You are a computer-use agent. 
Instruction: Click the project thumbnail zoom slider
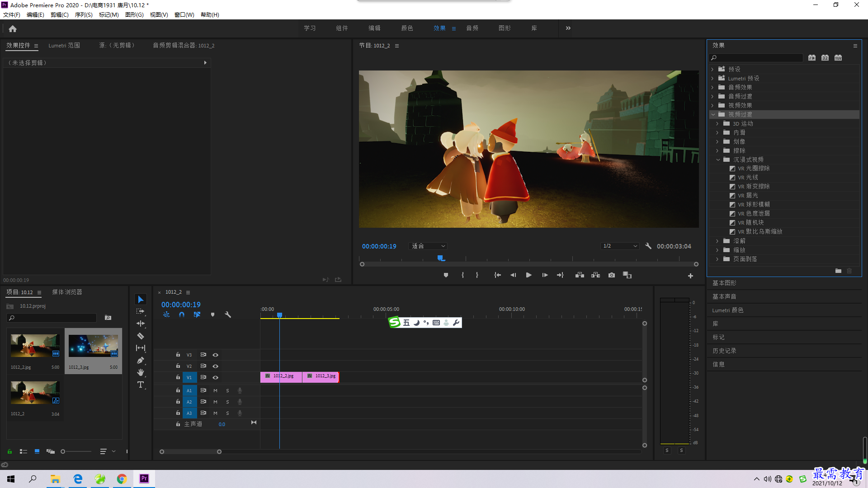pyautogui.click(x=76, y=451)
